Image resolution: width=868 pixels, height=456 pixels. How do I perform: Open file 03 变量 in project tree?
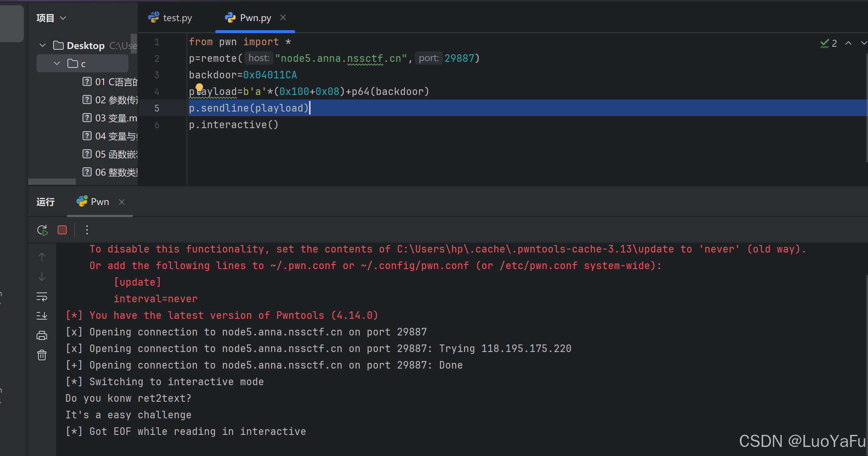tap(115, 118)
